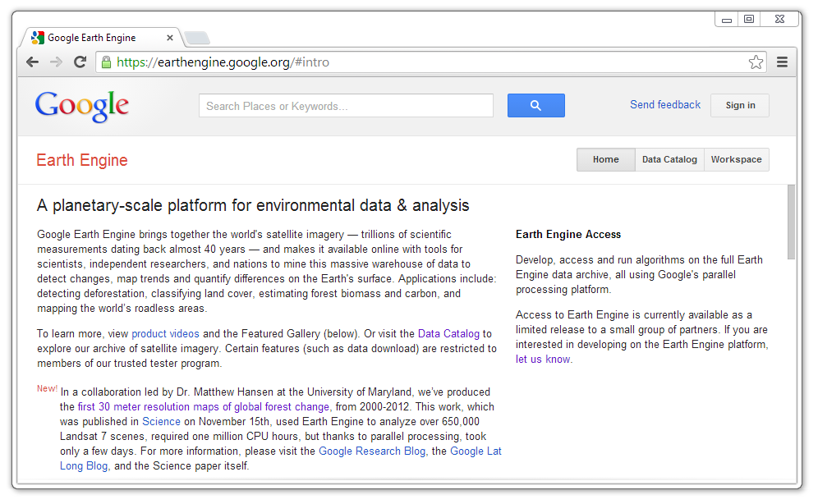
Task: Select the Google Earth Engine tab
Action: (x=102, y=38)
